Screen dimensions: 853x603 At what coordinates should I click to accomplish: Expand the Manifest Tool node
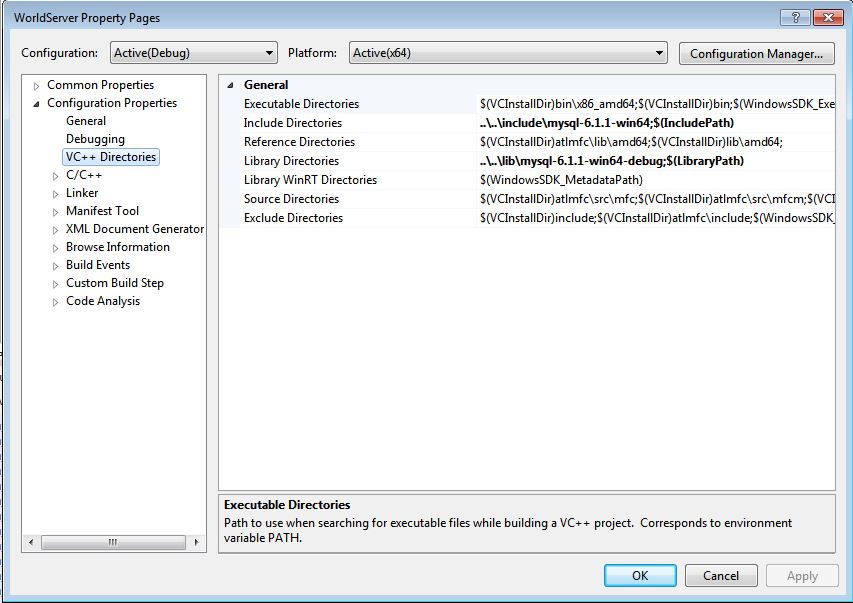(x=56, y=212)
